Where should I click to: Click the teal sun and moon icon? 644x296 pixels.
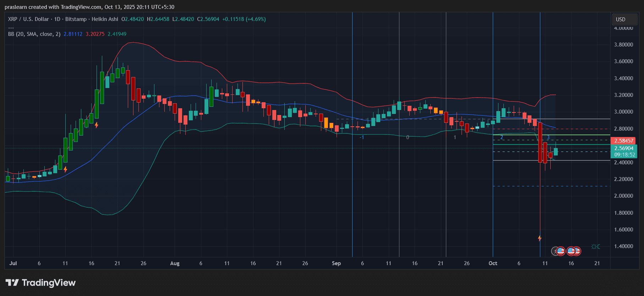[596, 247]
